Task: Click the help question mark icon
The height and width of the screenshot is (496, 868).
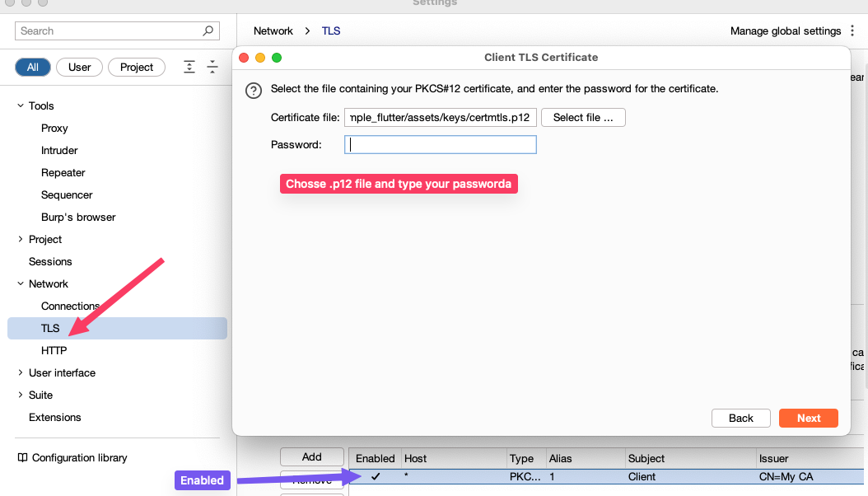Action: click(x=254, y=91)
